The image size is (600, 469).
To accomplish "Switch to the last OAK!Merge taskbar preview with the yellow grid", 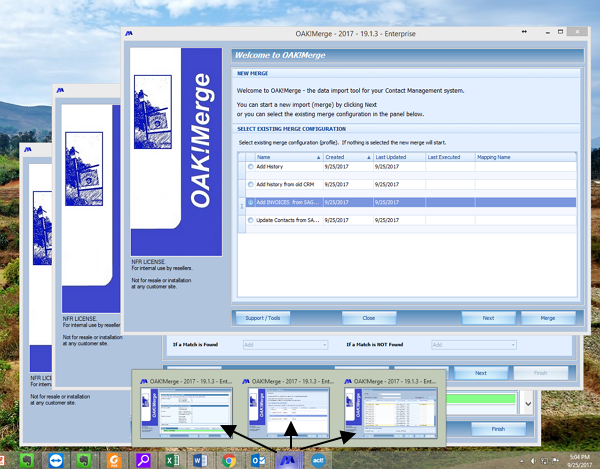I will (391, 413).
